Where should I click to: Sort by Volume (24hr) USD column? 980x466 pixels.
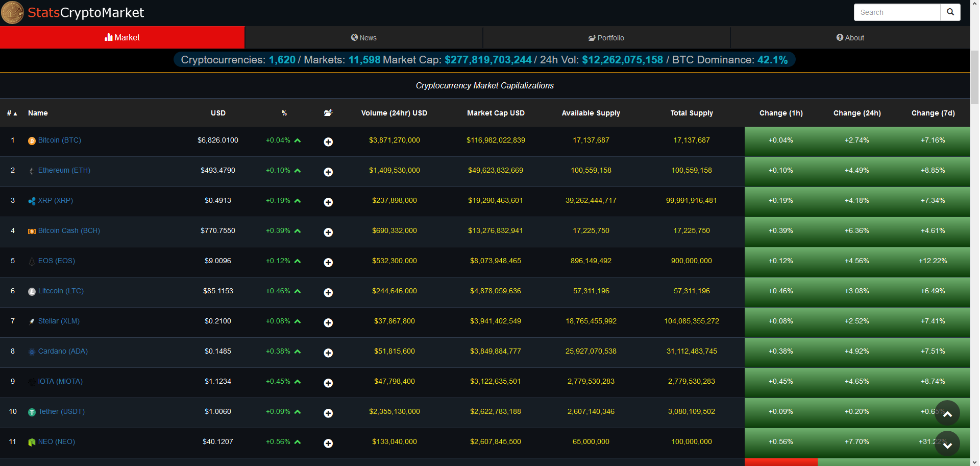click(394, 113)
